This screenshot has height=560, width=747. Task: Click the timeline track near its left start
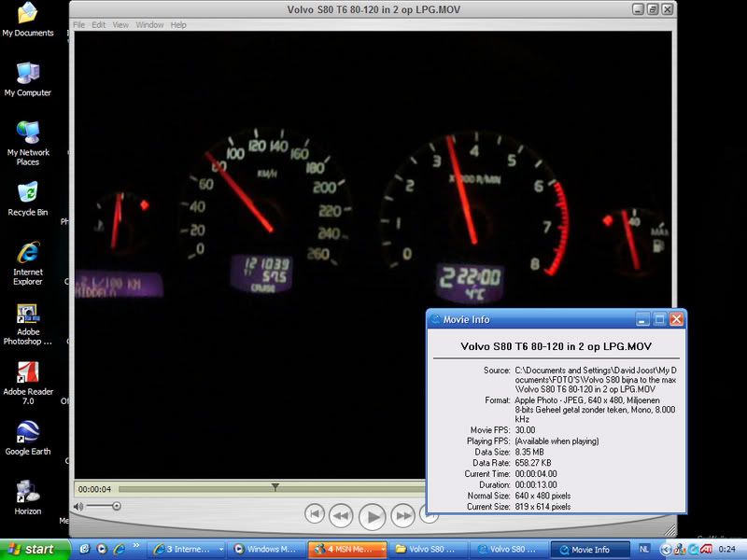(x=124, y=489)
